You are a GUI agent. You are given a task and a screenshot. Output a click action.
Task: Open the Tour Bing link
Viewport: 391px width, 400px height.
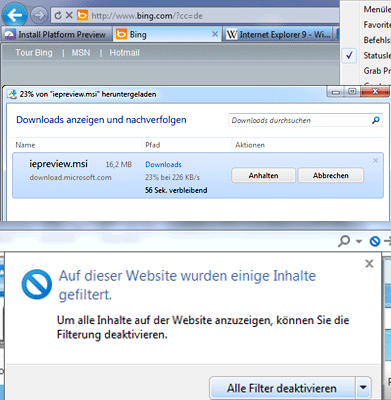[34, 53]
